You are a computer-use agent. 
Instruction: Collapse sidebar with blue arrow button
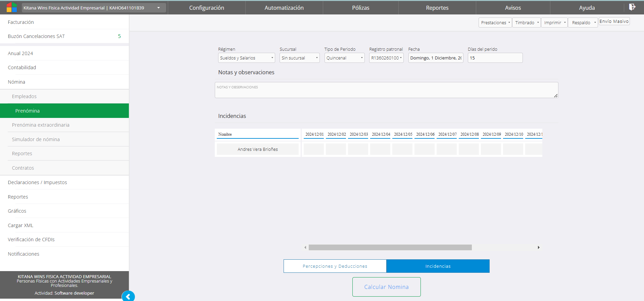(x=128, y=296)
